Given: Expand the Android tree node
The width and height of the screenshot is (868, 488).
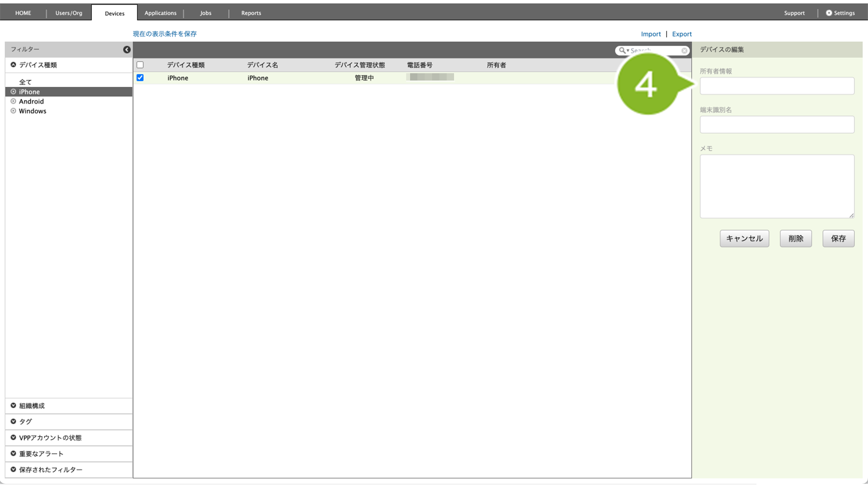Looking at the screenshot, I should pos(14,102).
